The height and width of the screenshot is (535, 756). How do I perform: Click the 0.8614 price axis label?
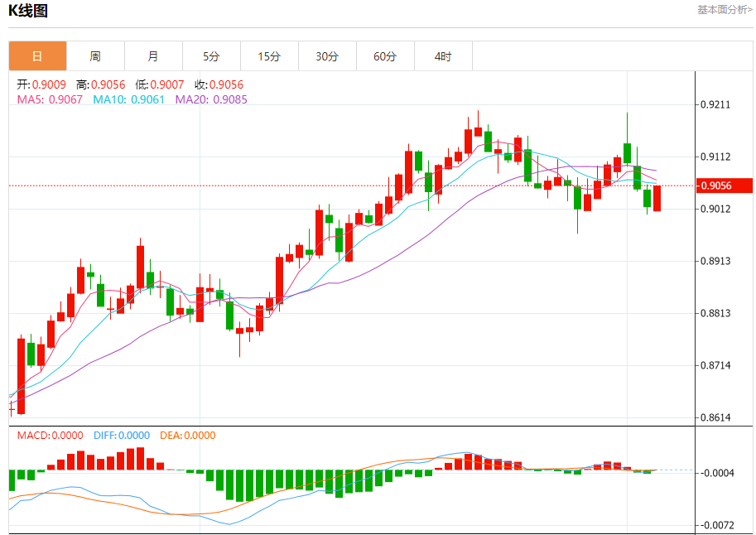pyautogui.click(x=715, y=417)
